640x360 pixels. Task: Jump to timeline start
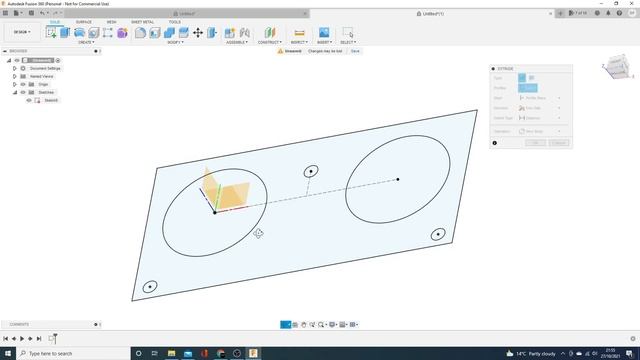pyautogui.click(x=6, y=338)
